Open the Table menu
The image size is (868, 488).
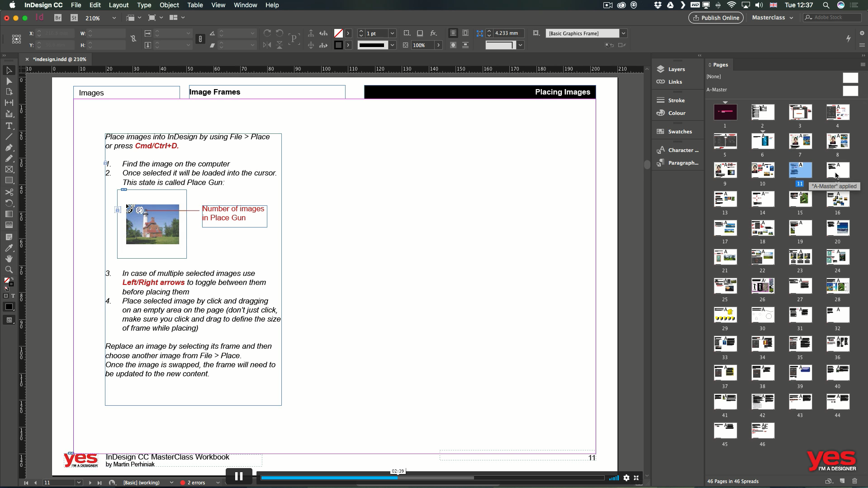194,5
